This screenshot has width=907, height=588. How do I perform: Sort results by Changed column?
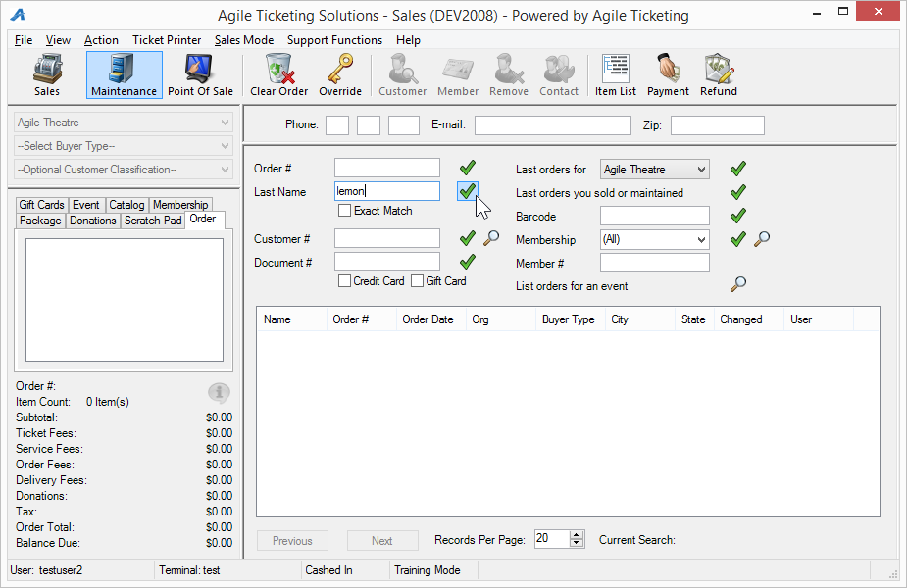749,319
